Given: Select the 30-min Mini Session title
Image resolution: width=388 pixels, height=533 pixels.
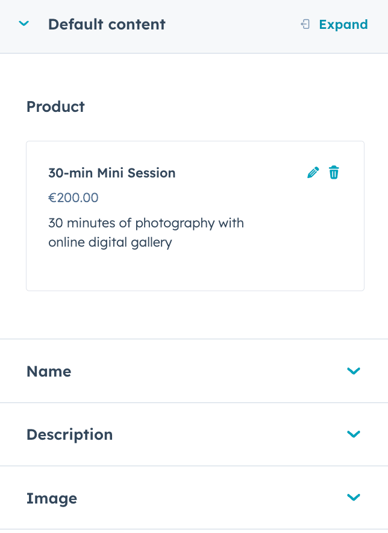Looking at the screenshot, I should click(112, 173).
